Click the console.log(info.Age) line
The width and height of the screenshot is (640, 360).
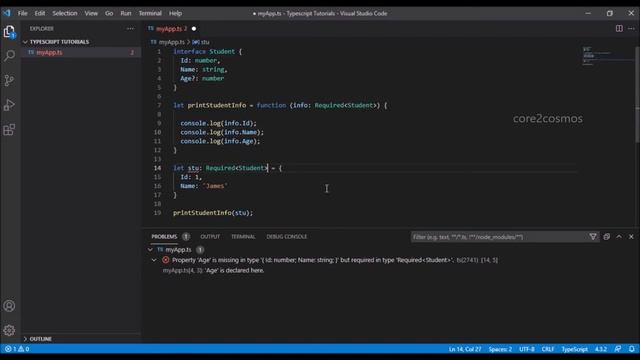(x=220, y=141)
